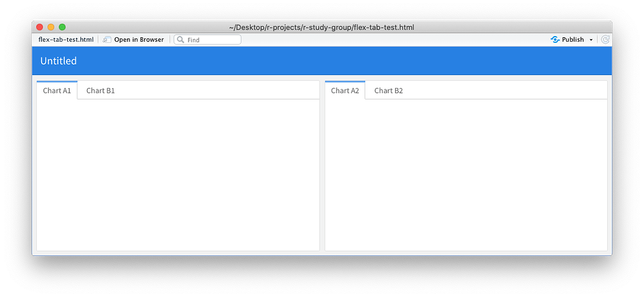Maximize the window with the green button
This screenshot has height=297, width=644.
click(x=62, y=27)
